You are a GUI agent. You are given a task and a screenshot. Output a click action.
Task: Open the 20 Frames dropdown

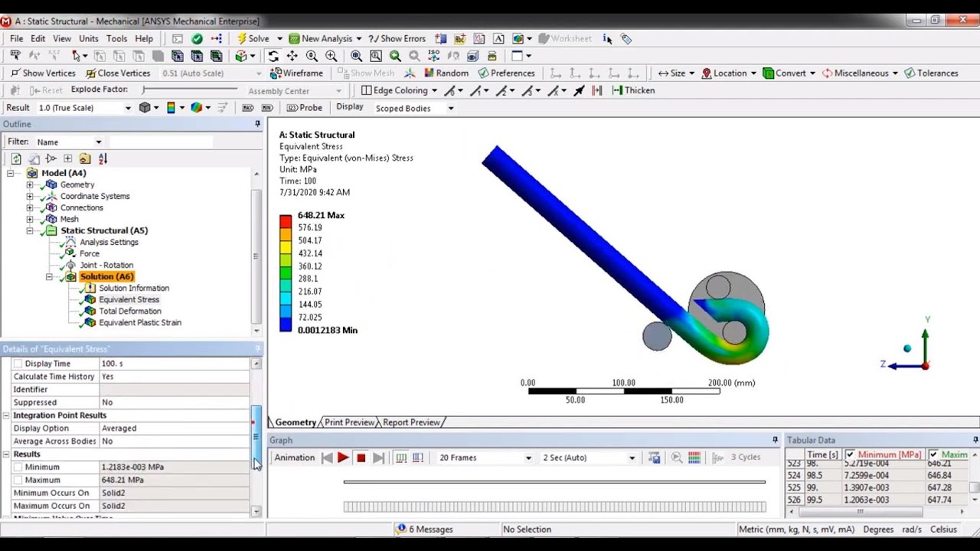pyautogui.click(x=528, y=458)
